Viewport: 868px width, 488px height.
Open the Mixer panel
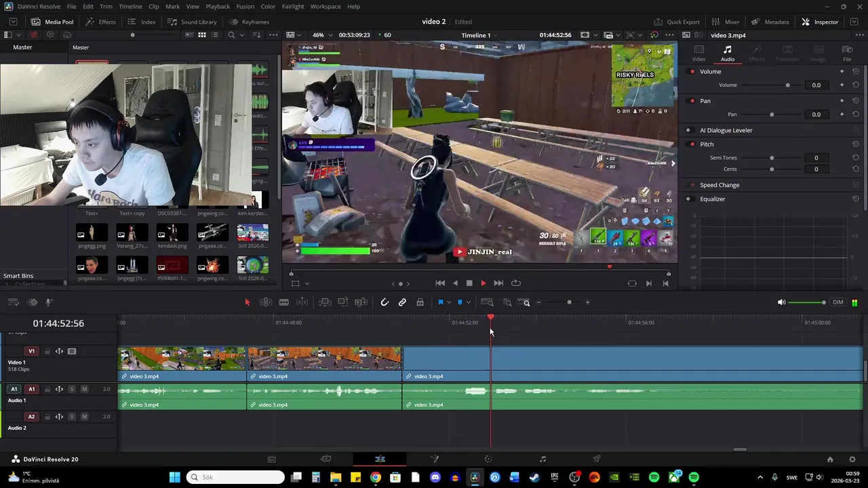[726, 22]
